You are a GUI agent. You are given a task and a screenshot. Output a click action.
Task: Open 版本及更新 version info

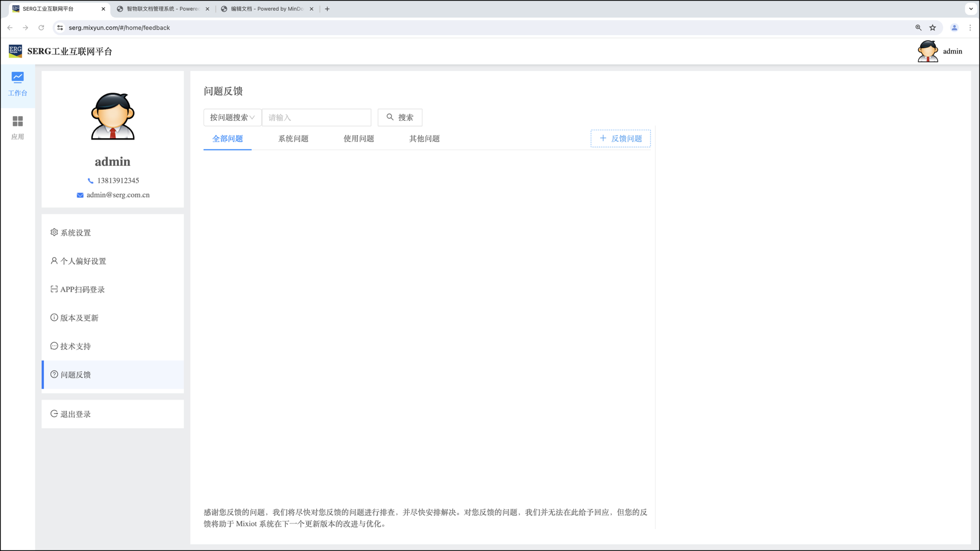tap(79, 318)
